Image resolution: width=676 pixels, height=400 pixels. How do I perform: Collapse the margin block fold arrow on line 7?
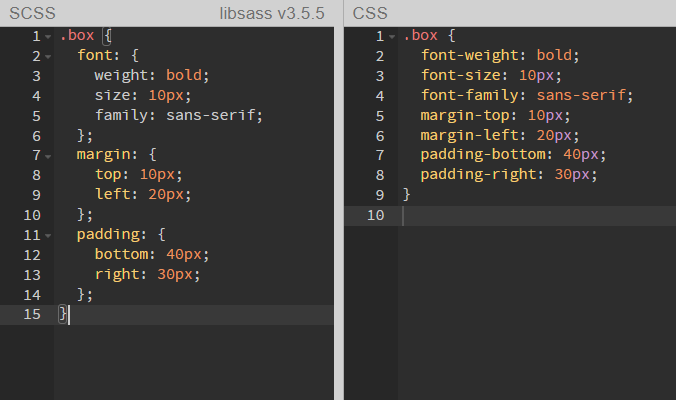pos(48,156)
